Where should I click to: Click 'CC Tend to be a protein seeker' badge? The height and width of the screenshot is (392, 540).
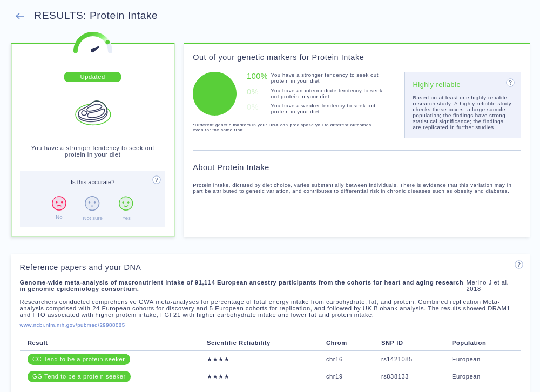click(x=78, y=359)
